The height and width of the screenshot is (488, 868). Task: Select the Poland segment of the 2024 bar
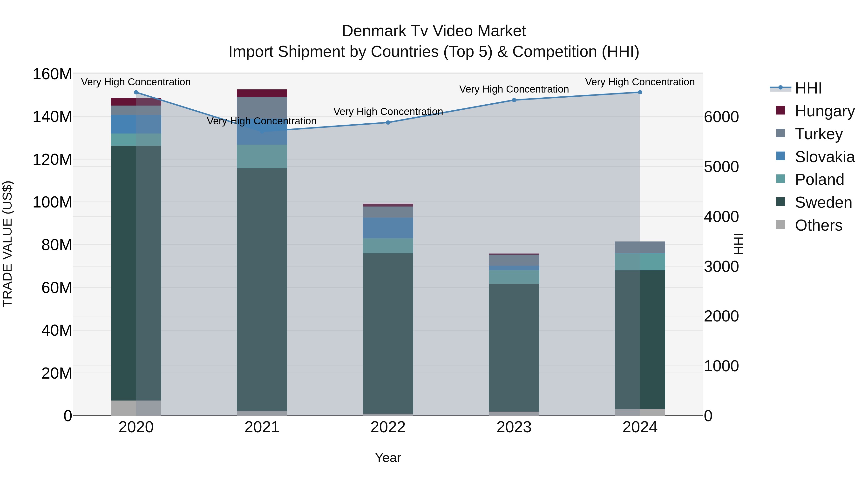pyautogui.click(x=640, y=262)
